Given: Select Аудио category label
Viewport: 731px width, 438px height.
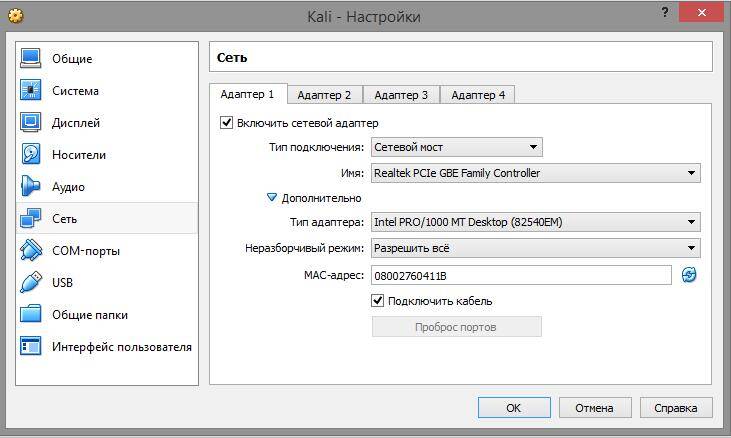Looking at the screenshot, I should point(69,187).
